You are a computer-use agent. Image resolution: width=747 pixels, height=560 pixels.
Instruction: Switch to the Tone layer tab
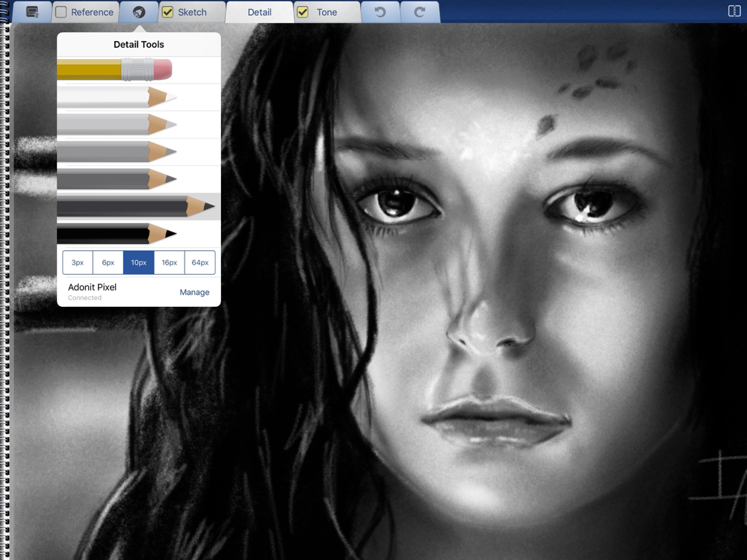click(x=327, y=12)
